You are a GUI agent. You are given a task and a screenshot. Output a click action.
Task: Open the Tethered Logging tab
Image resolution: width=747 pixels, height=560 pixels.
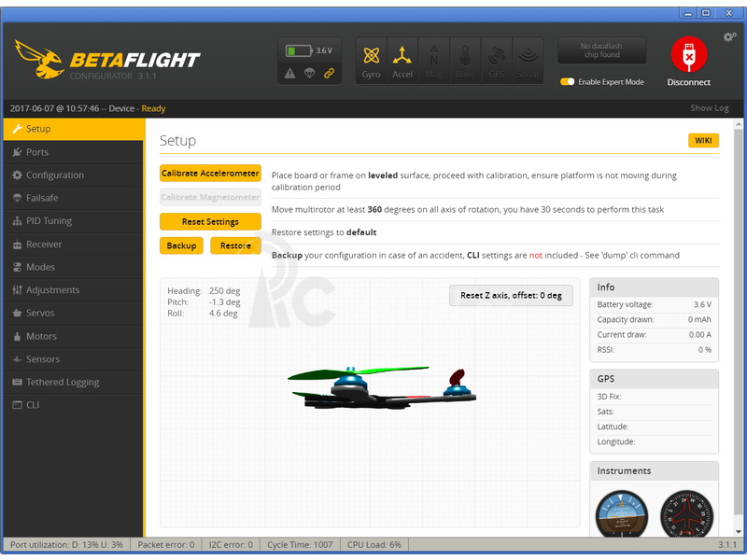coord(74,382)
